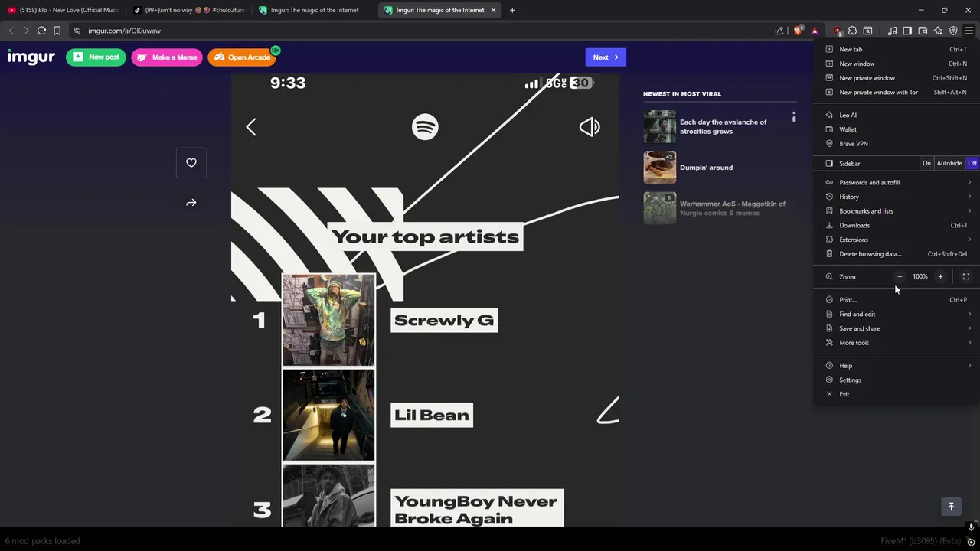The image size is (980, 551).
Task: Set Sidebar to On
Action: [x=926, y=163]
